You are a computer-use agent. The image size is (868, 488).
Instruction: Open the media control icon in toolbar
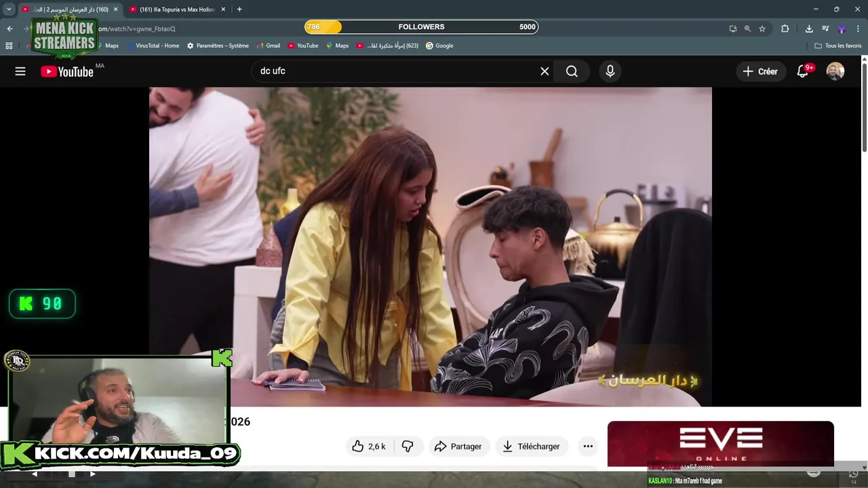point(825,28)
